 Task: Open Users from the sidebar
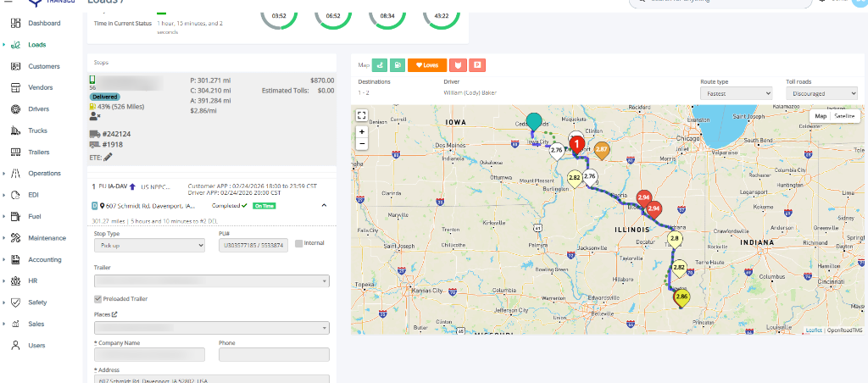pyautogui.click(x=36, y=346)
